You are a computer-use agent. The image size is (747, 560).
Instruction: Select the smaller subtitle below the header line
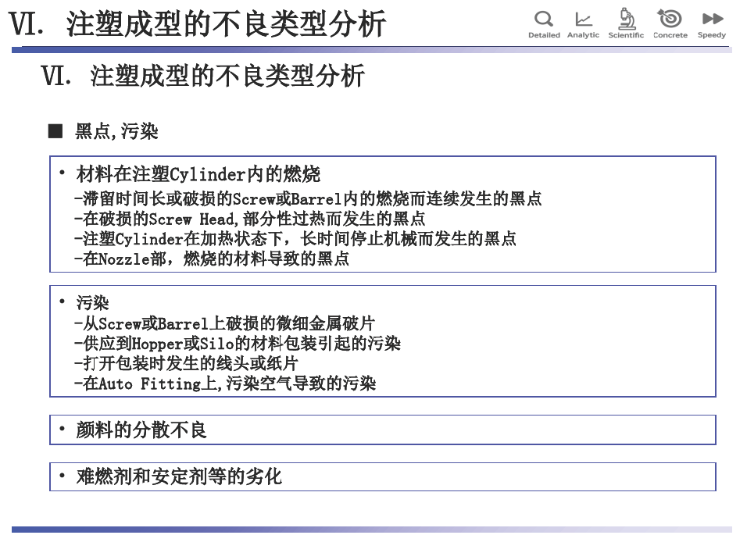pos(203,77)
